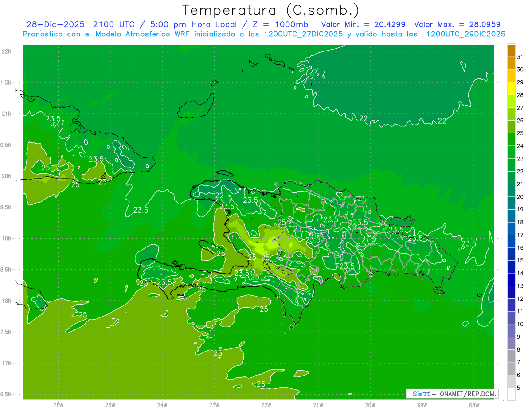
Task: Click the "8.5N" latitude axis label
Action: [7, 270]
